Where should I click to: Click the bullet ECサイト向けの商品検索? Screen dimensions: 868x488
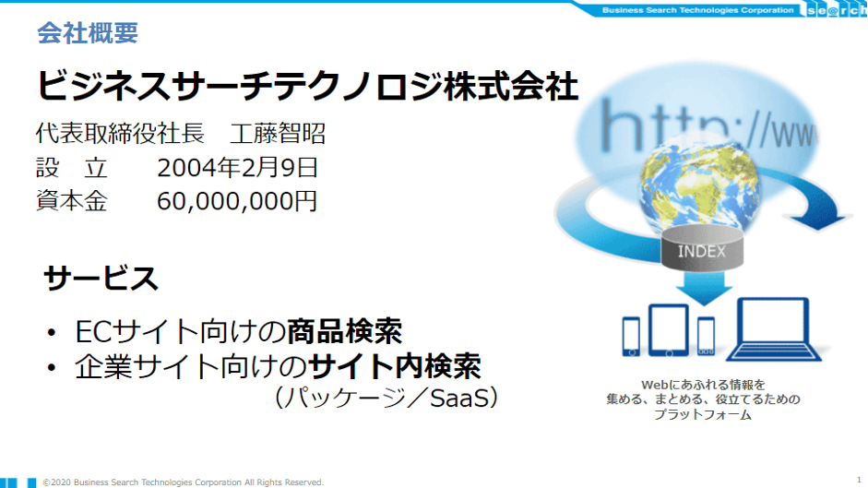pos(238,332)
